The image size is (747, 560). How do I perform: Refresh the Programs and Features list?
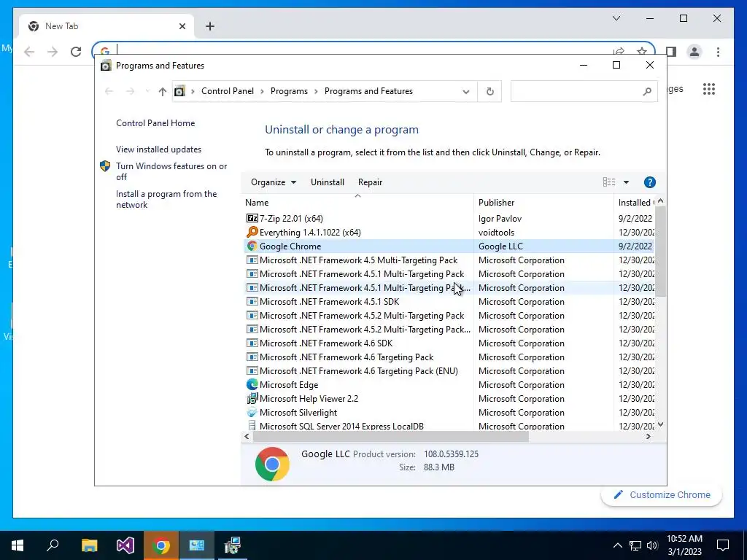coord(489,91)
